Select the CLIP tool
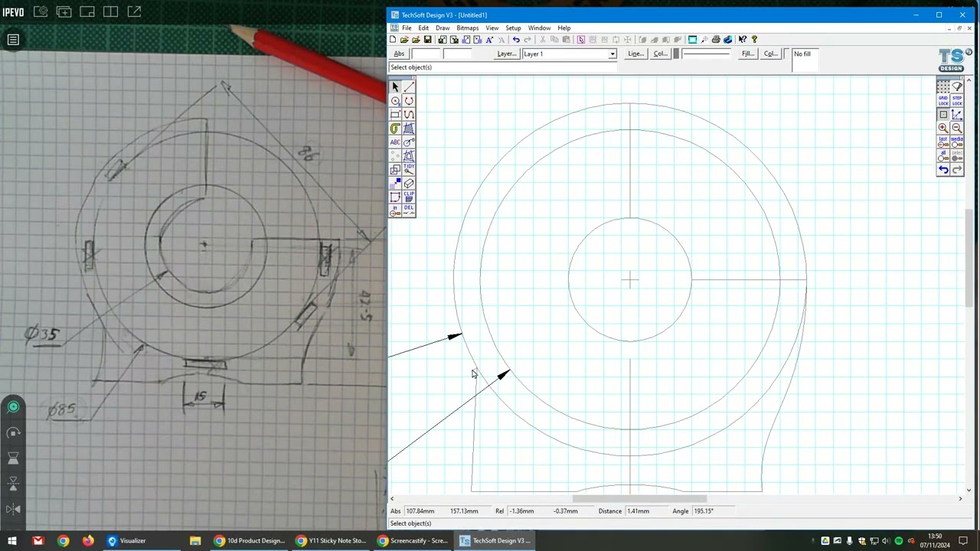Viewport: 980px width, 551px height. 409,197
